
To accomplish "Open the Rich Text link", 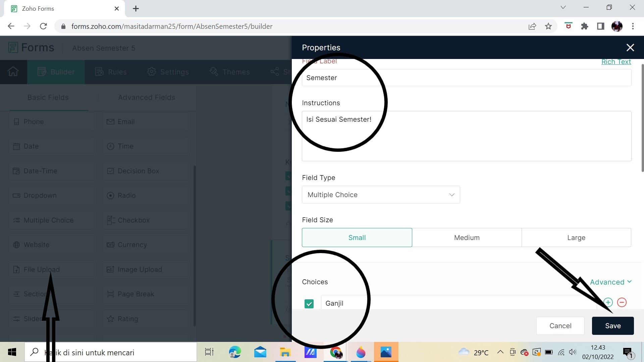I will pyautogui.click(x=616, y=62).
